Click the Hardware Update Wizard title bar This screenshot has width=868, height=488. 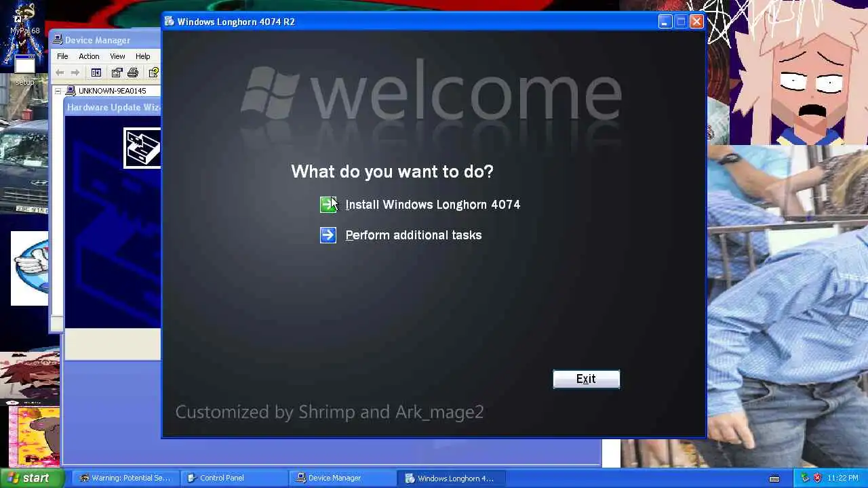click(x=113, y=107)
